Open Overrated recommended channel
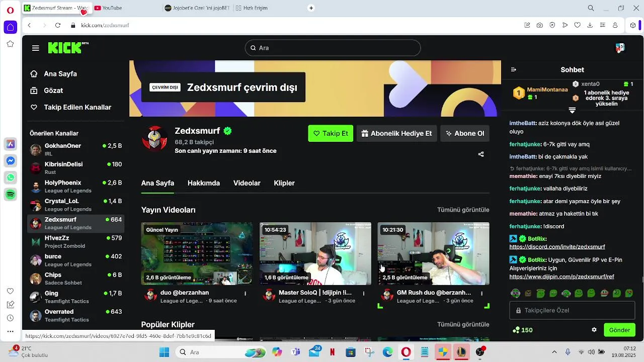 click(75, 315)
